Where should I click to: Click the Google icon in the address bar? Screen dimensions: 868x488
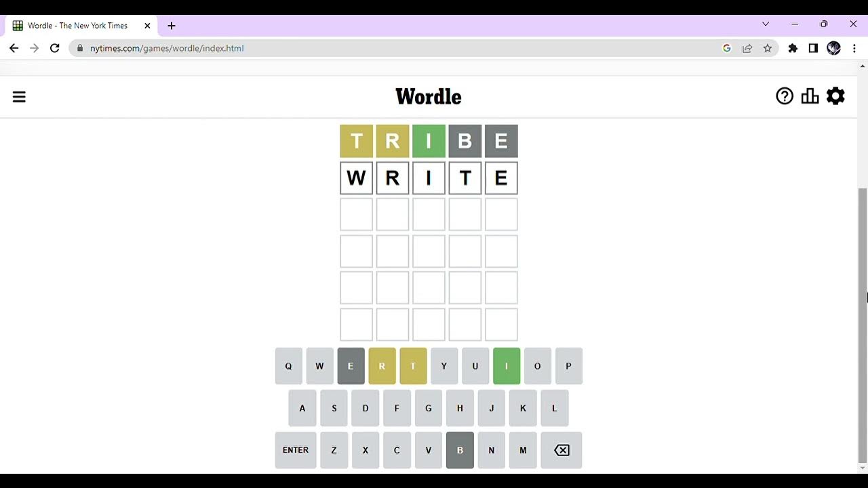coord(727,48)
